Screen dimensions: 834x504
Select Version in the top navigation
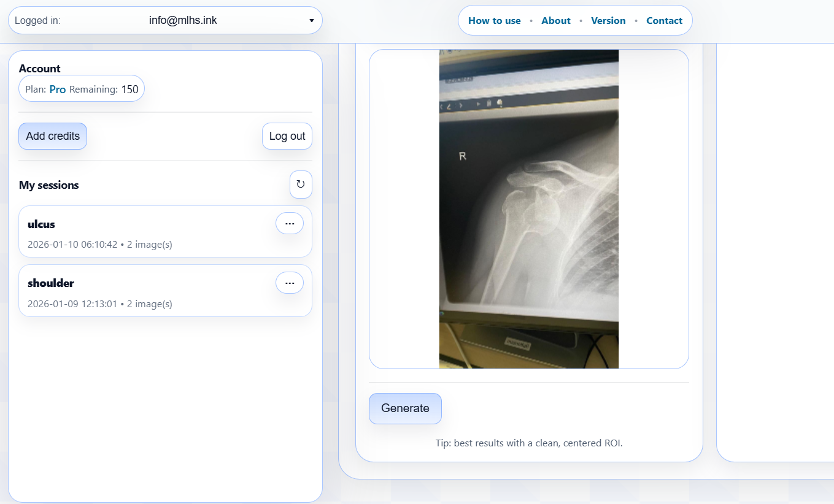point(608,21)
